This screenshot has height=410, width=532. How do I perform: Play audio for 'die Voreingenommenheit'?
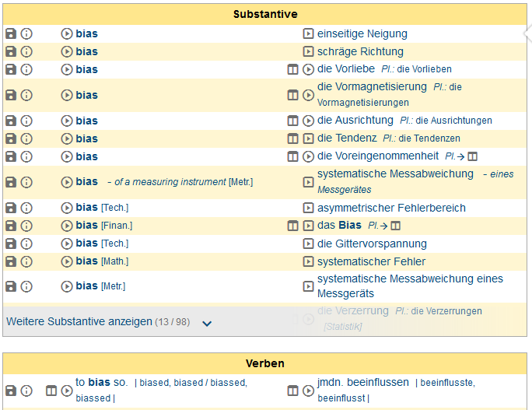308,156
